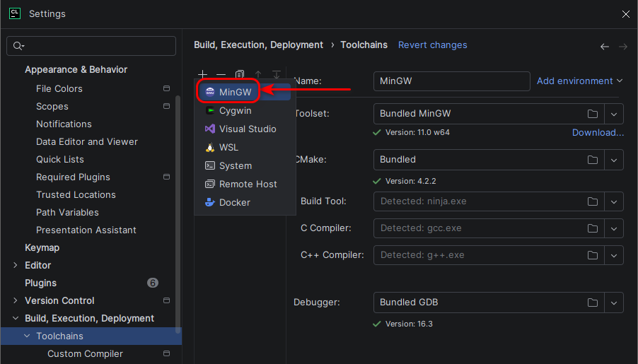Click the Revert changes link
Image resolution: width=638 pixels, height=364 pixels.
click(x=432, y=45)
